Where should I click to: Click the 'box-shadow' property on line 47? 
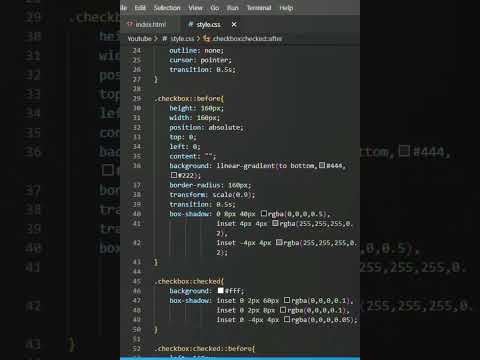[189, 301]
